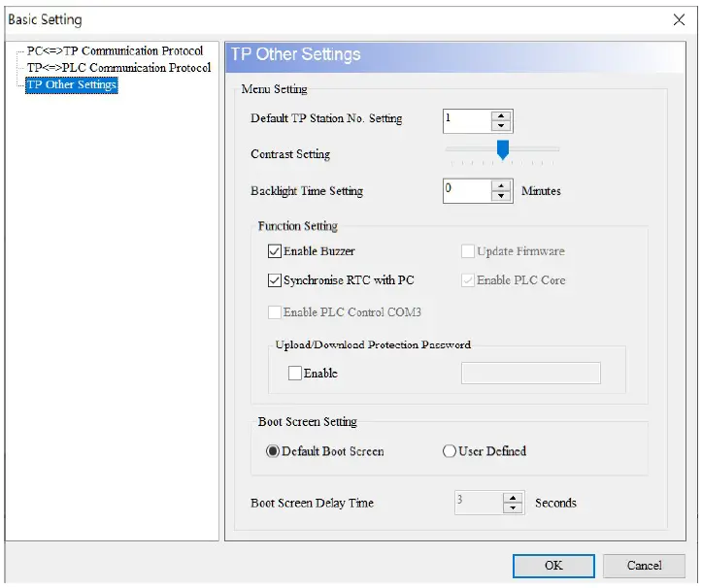Click the Update Firmware checkbox
The width and height of the screenshot is (702, 588).
pos(468,251)
